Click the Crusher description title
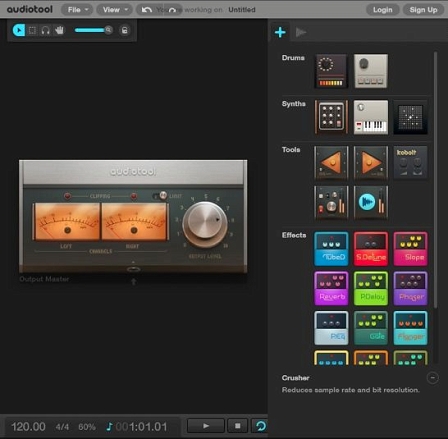Screen dimensions: 448x439 [x=295, y=378]
